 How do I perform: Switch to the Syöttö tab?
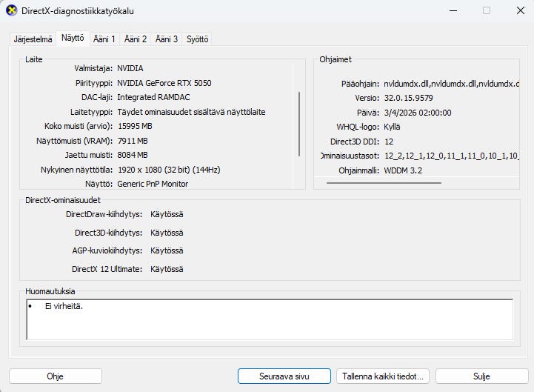coord(197,39)
